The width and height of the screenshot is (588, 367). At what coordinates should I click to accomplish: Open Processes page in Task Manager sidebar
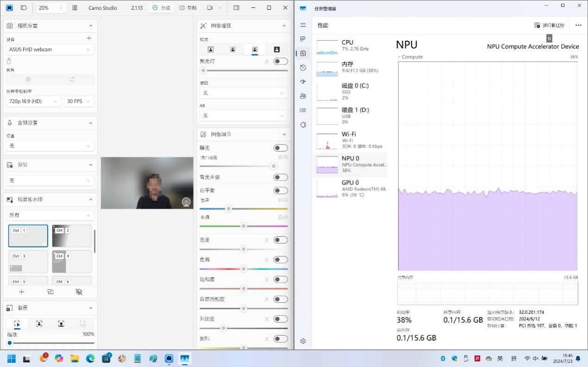303,39
